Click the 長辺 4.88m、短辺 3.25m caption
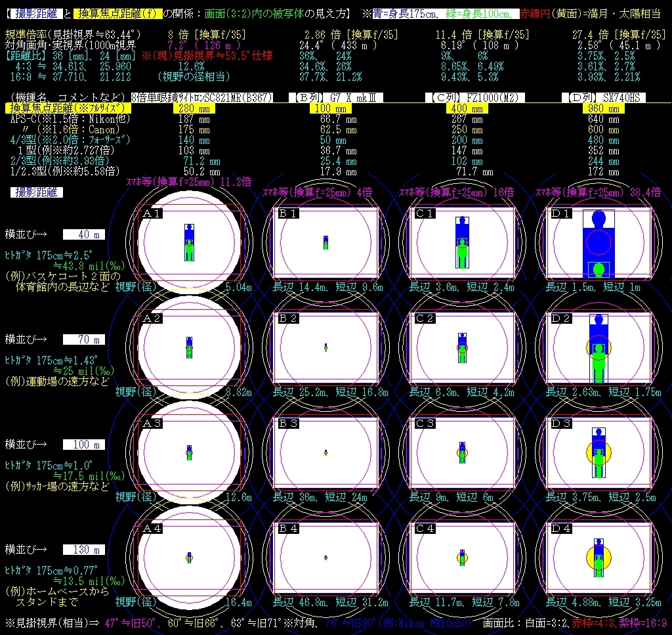672x635 pixels. (604, 602)
